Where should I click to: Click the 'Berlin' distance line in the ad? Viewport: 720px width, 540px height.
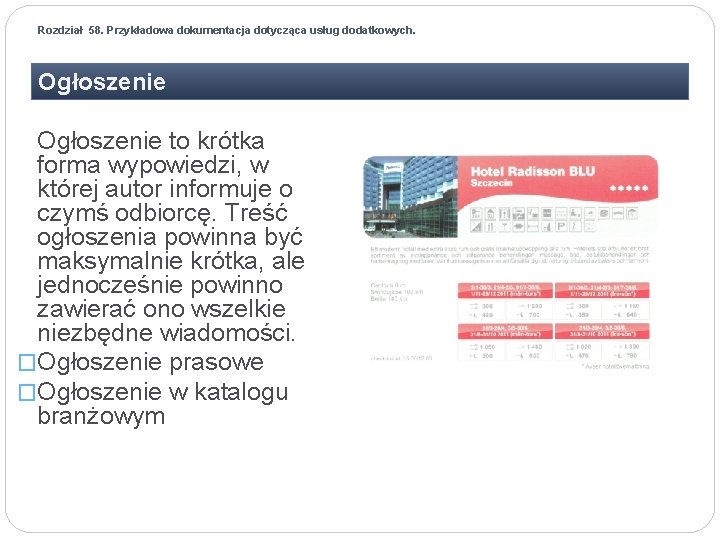(x=388, y=299)
